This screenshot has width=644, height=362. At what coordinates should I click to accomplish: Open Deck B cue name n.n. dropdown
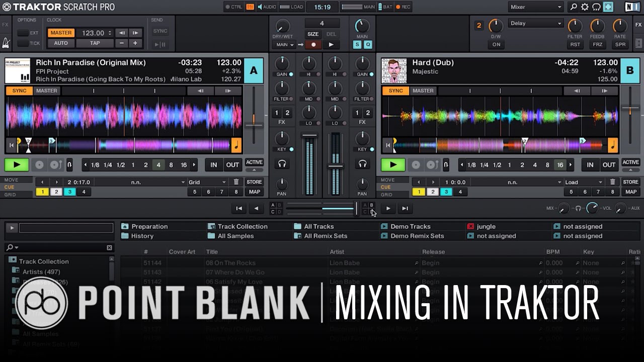click(517, 182)
